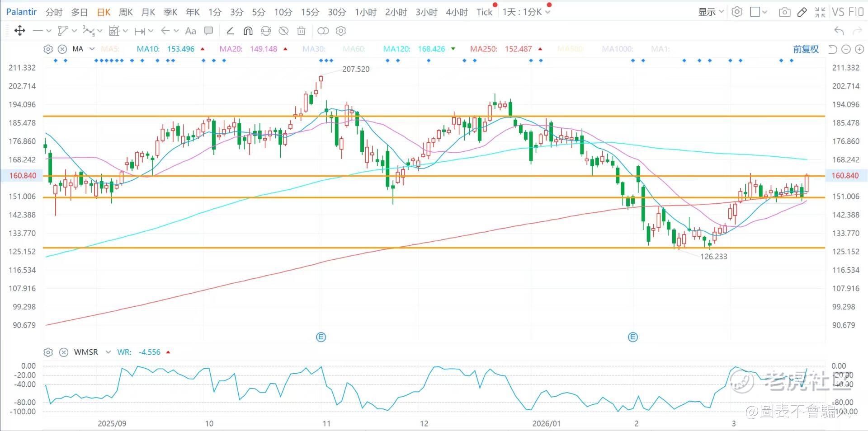Select the 日K daily chart tab
The image size is (868, 431).
pos(104,12)
